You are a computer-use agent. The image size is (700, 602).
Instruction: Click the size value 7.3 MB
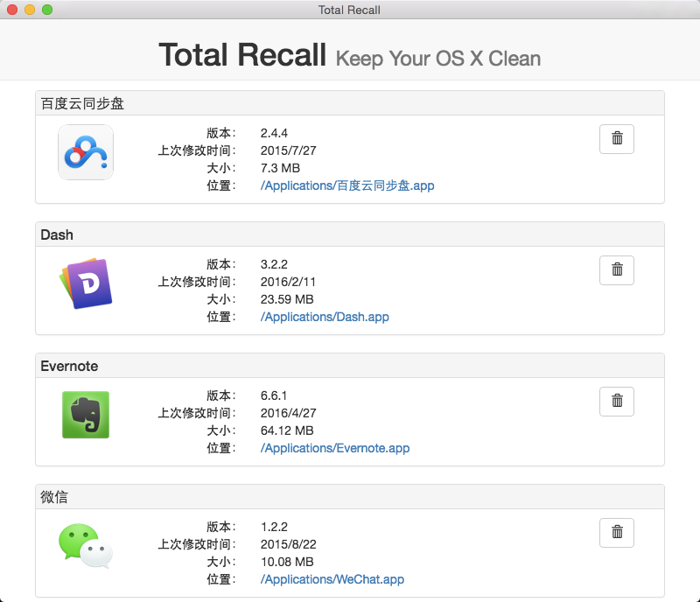[x=280, y=168]
